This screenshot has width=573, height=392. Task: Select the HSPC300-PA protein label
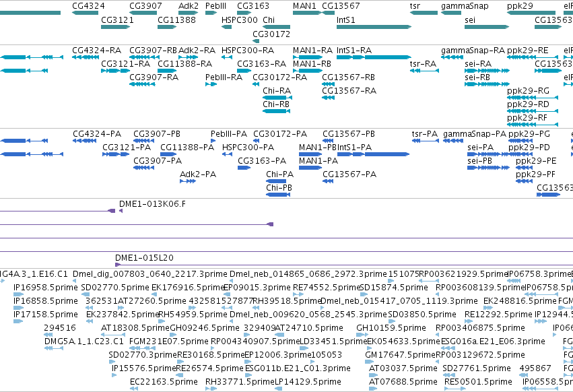pyautogui.click(x=248, y=148)
